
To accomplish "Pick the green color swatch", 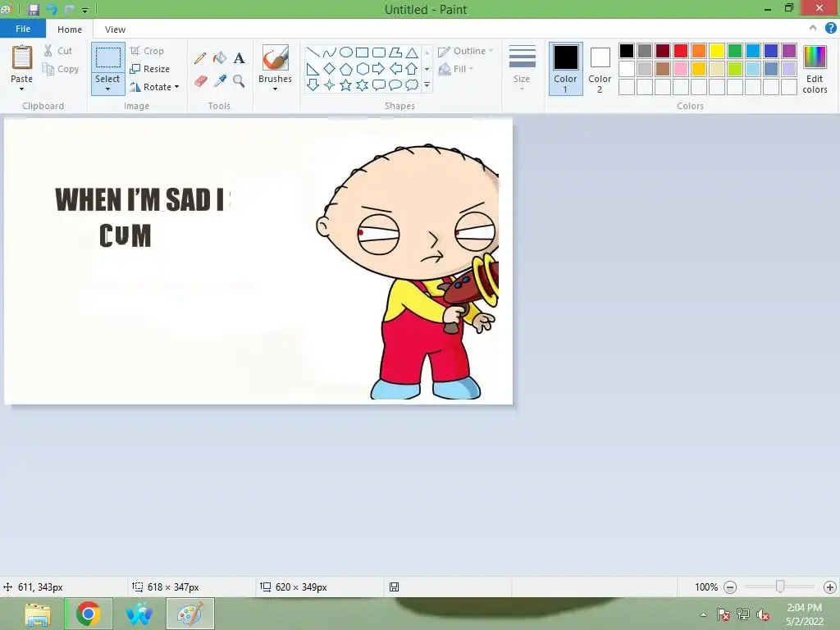I will 735,51.
